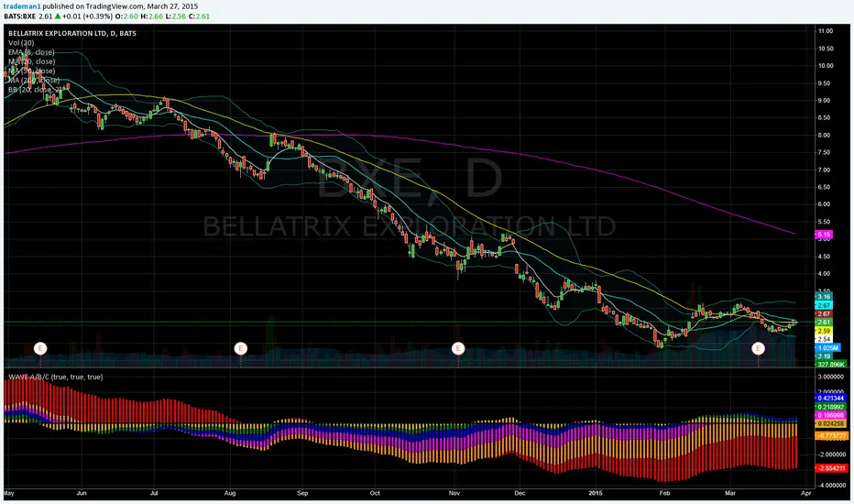
Task: Click the -4.000000 wave scale label
Action: tap(831, 486)
